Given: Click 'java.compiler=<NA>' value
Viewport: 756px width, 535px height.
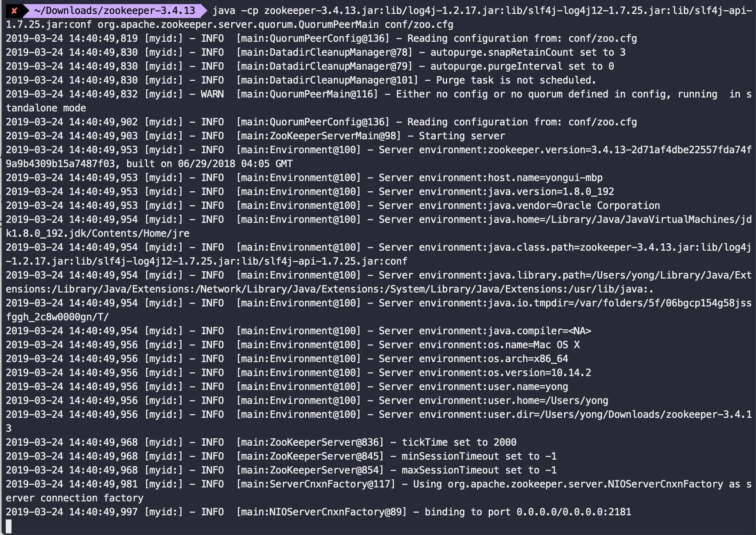Looking at the screenshot, I should [x=540, y=331].
